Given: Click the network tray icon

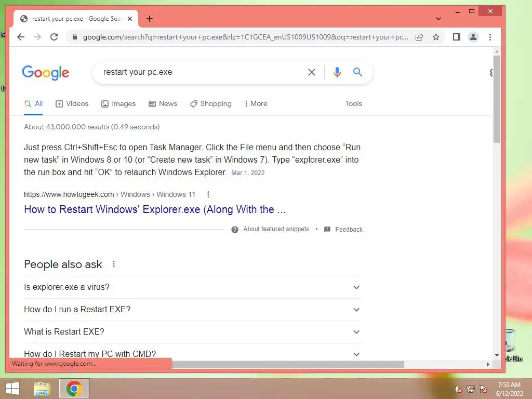Looking at the screenshot, I should [471, 389].
